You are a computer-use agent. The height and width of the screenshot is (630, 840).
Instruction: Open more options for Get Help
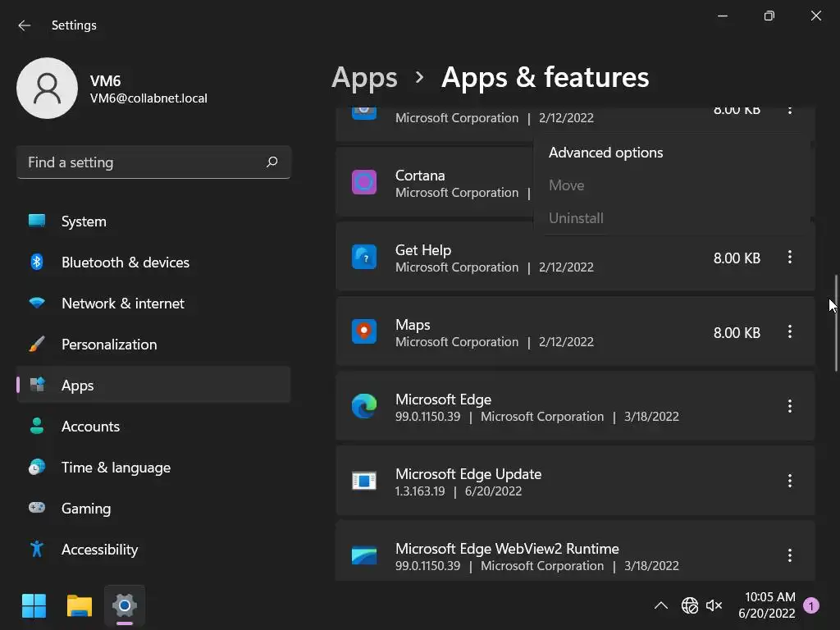pos(789,257)
